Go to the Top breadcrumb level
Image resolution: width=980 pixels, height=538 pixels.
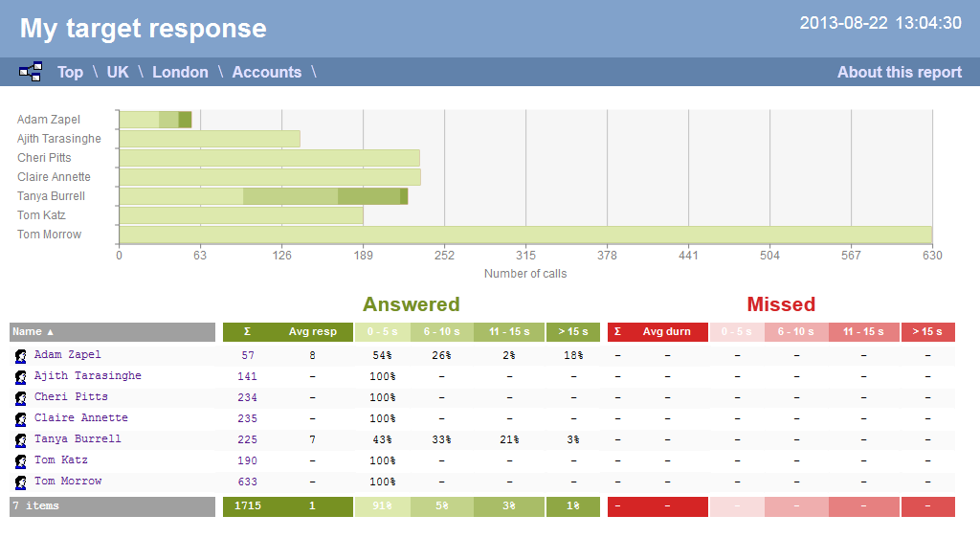[70, 72]
